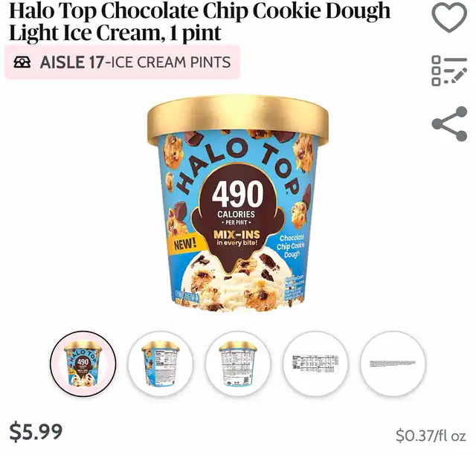
Task: Click the $5.99 price
Action: click(36, 432)
